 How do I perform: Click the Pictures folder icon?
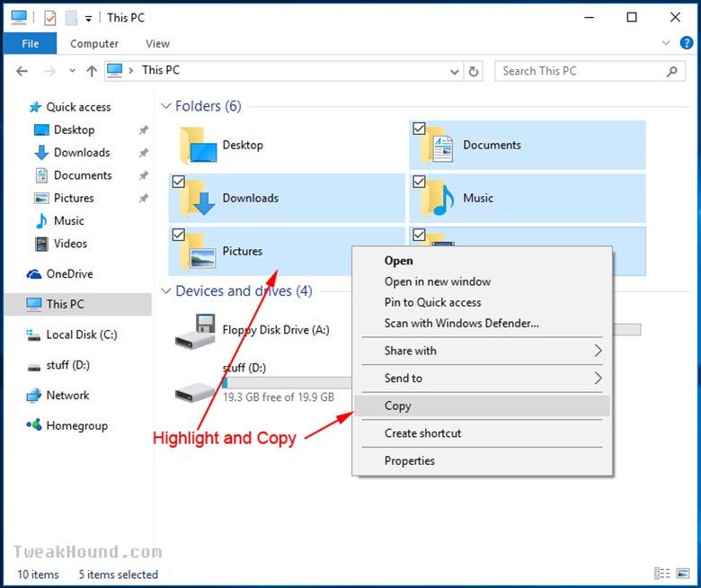click(198, 252)
